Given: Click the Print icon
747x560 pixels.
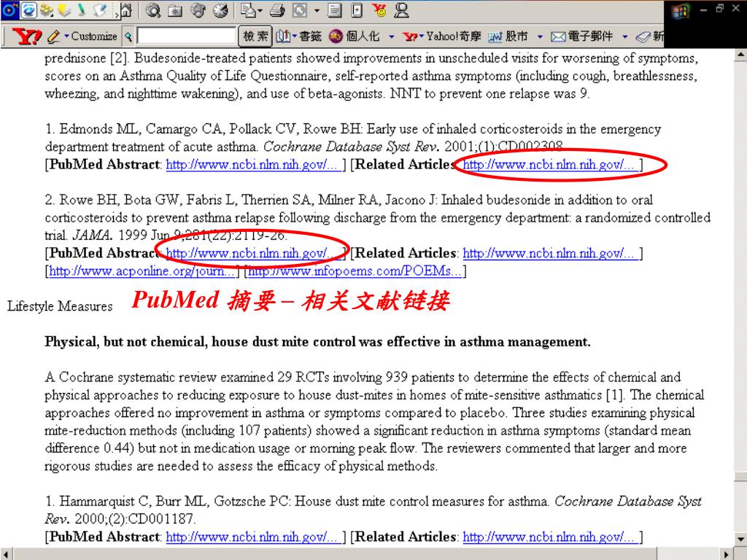Looking at the screenshot, I should (277, 11).
